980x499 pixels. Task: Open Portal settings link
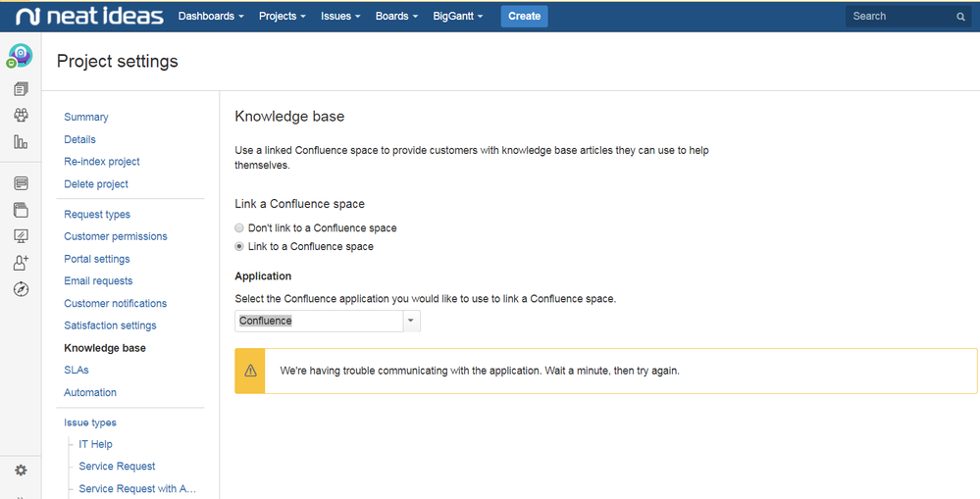(97, 259)
